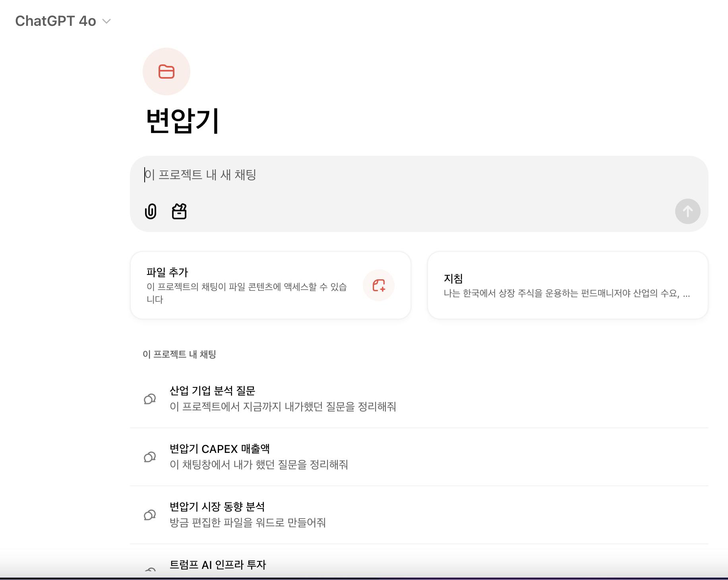The width and height of the screenshot is (728, 580).
Task: Click the red project folder icon
Action: click(x=167, y=72)
